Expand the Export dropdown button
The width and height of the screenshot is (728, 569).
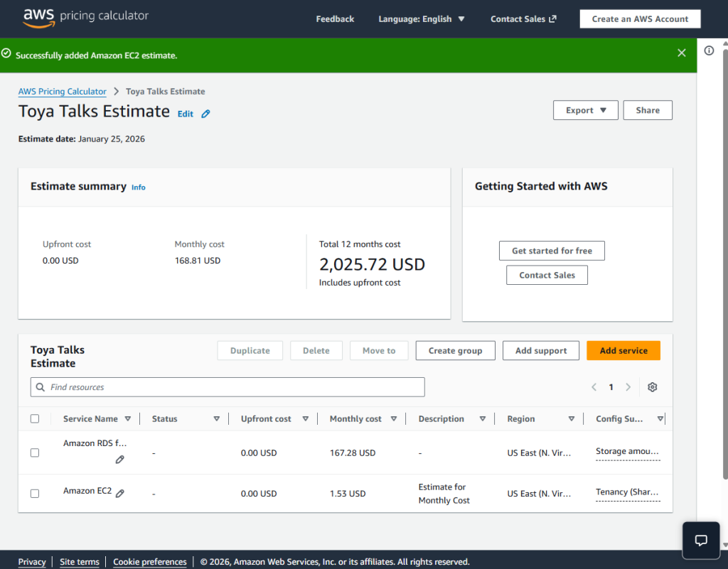pyautogui.click(x=586, y=110)
